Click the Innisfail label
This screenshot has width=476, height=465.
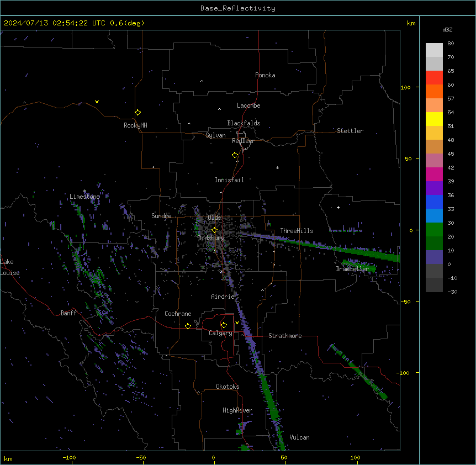229,180
